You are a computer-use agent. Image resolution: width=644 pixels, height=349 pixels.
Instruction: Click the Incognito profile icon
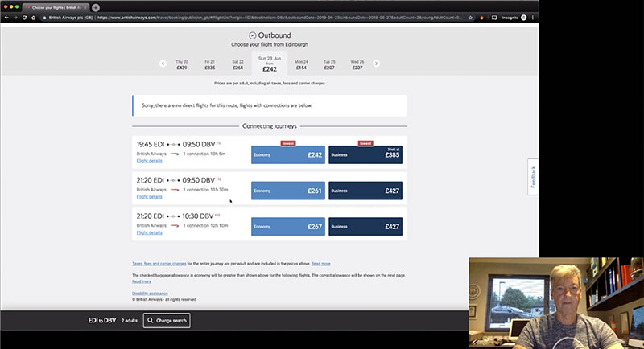coord(524,18)
